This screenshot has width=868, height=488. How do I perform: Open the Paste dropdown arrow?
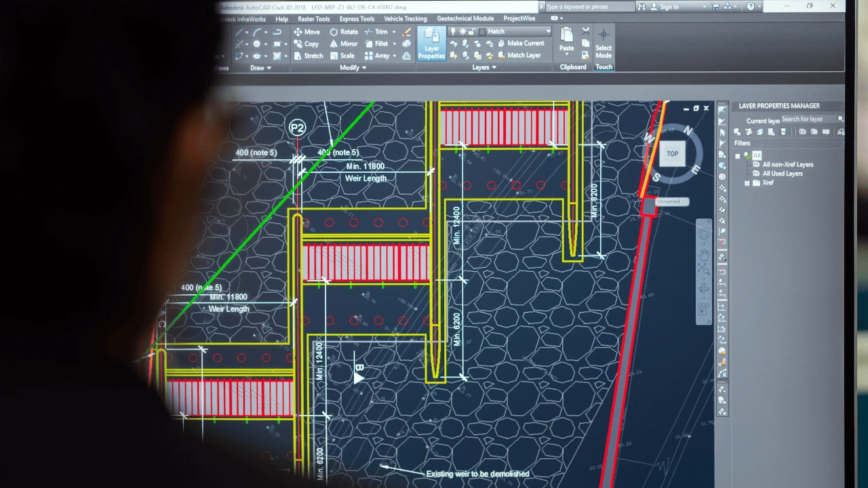click(x=567, y=56)
